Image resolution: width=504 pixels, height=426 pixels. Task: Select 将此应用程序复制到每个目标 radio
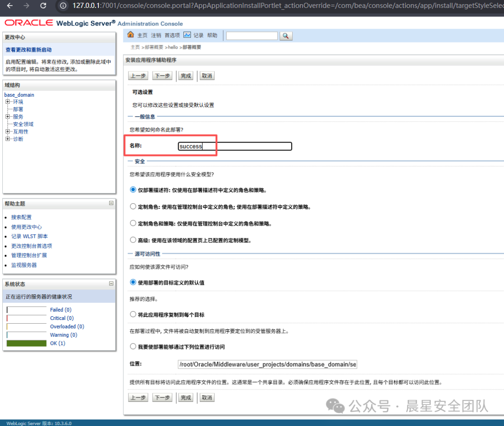pyautogui.click(x=133, y=314)
